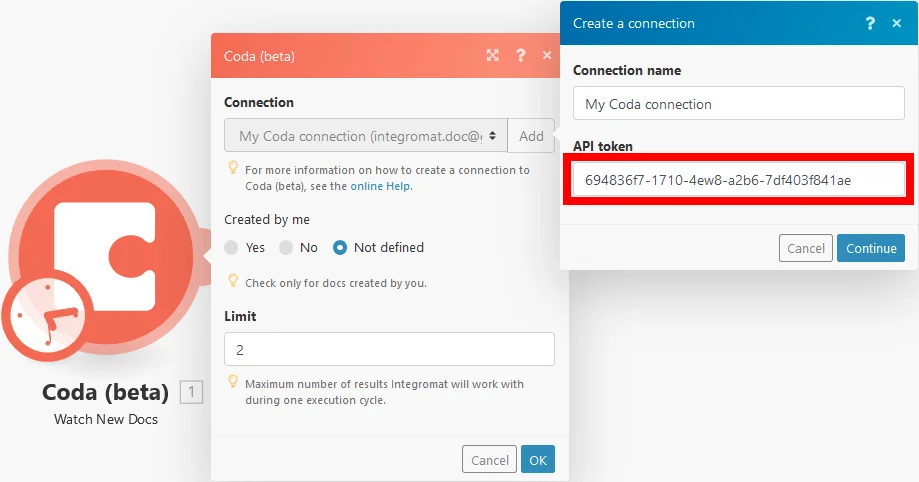Image resolution: width=919 pixels, height=482 pixels.
Task: Edit the Connection name field
Action: tap(738, 104)
